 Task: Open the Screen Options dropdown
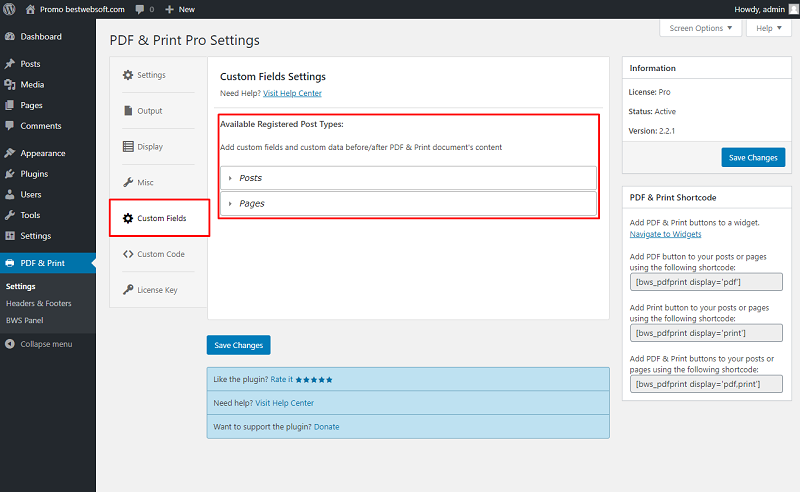[x=701, y=28]
